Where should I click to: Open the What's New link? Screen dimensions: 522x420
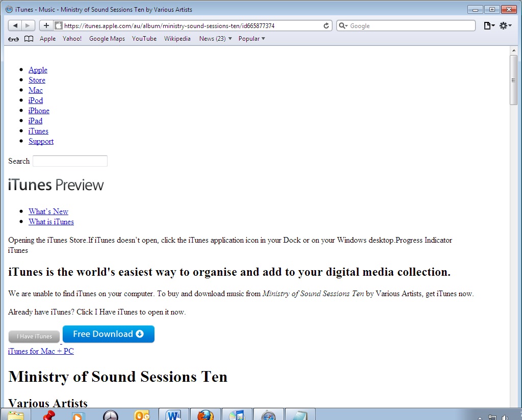click(48, 212)
